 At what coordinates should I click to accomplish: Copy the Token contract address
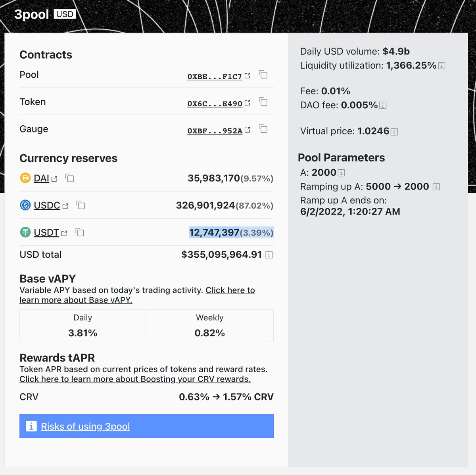(x=263, y=102)
